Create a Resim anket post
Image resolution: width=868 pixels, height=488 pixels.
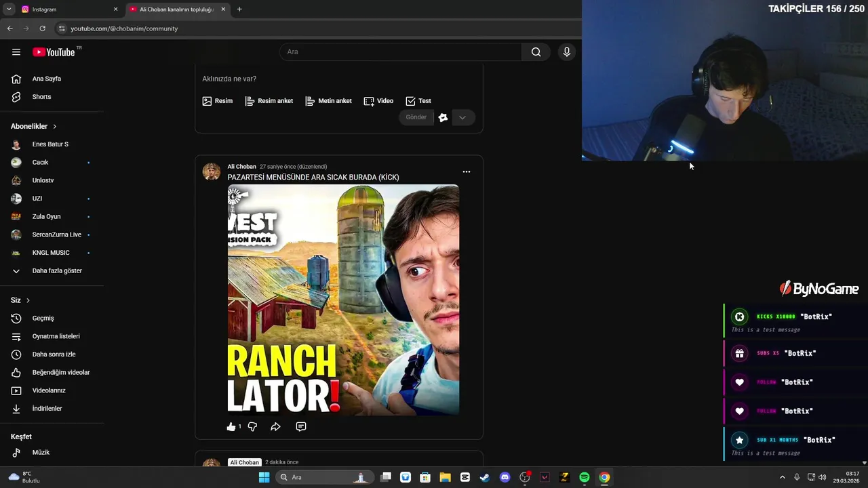click(269, 101)
